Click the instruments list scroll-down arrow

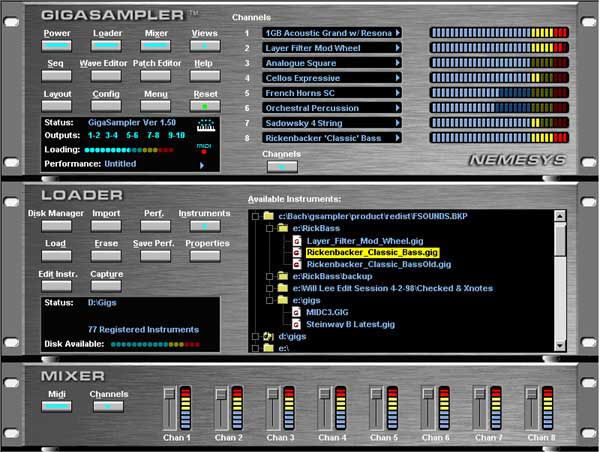560,345
